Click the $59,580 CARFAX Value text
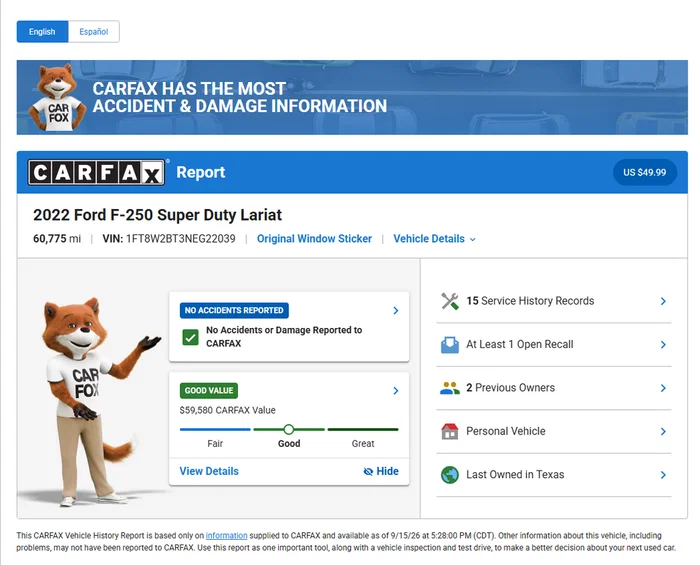Image resolution: width=700 pixels, height=565 pixels. (227, 410)
